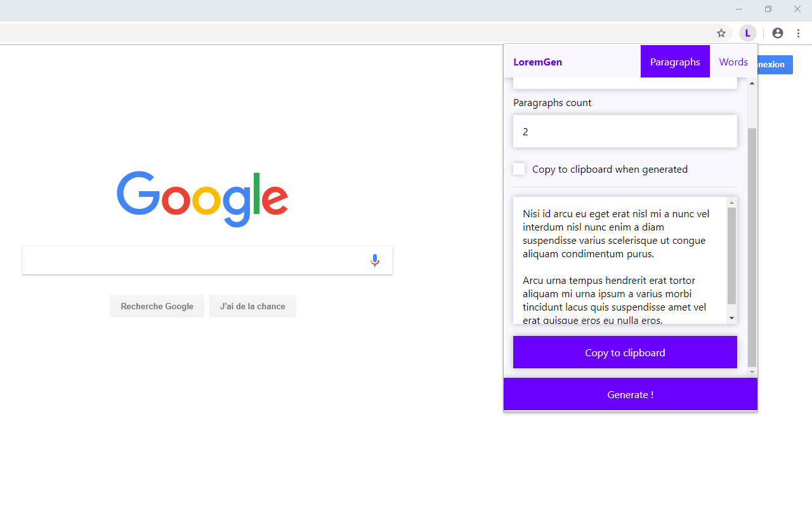Click the LoremGen title in popup header
The width and height of the screenshot is (812, 508).
coord(537,62)
